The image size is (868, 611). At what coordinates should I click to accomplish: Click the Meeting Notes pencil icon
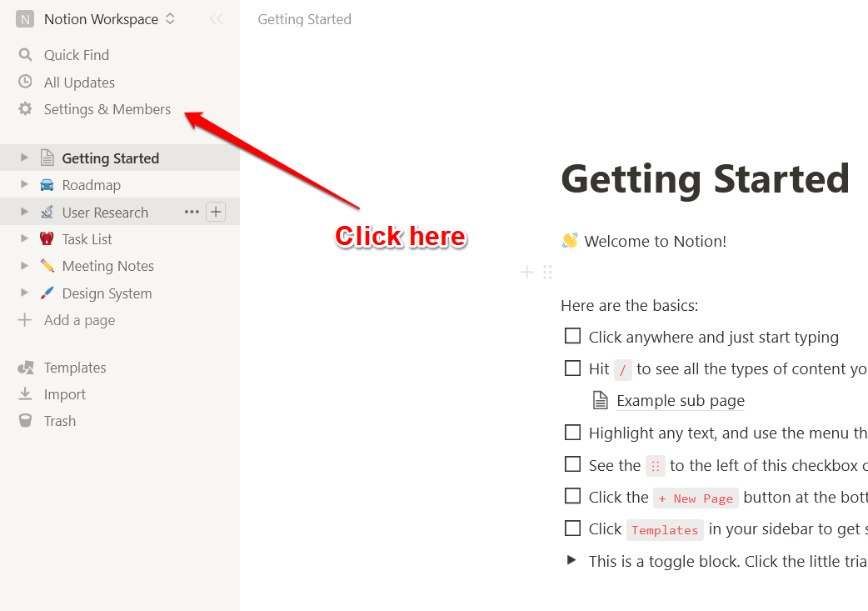(x=47, y=266)
